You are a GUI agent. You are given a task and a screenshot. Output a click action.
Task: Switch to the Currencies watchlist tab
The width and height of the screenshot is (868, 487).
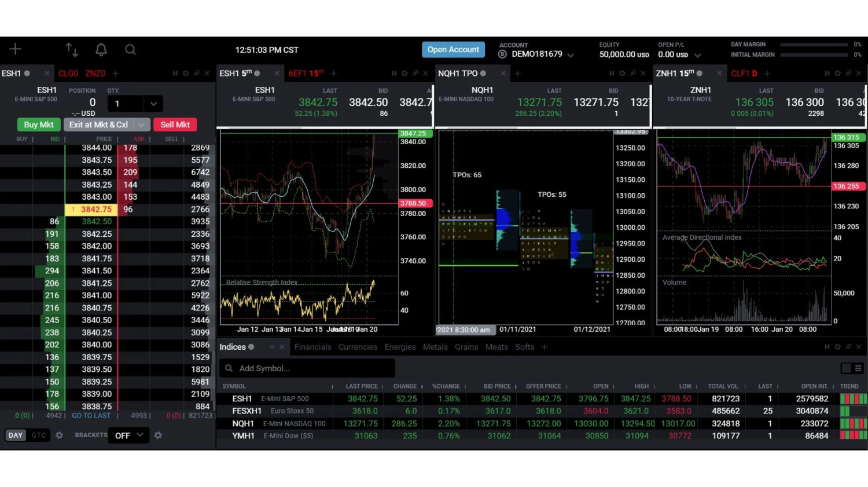click(358, 347)
